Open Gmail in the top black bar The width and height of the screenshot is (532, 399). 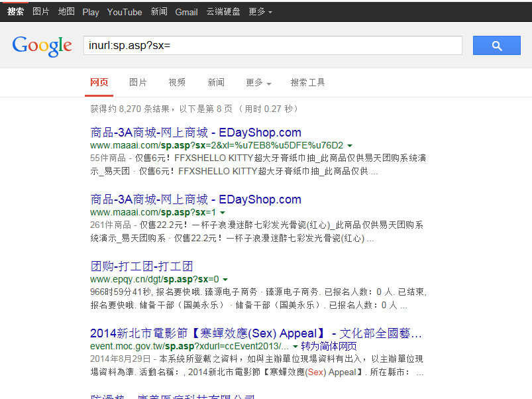coord(186,12)
